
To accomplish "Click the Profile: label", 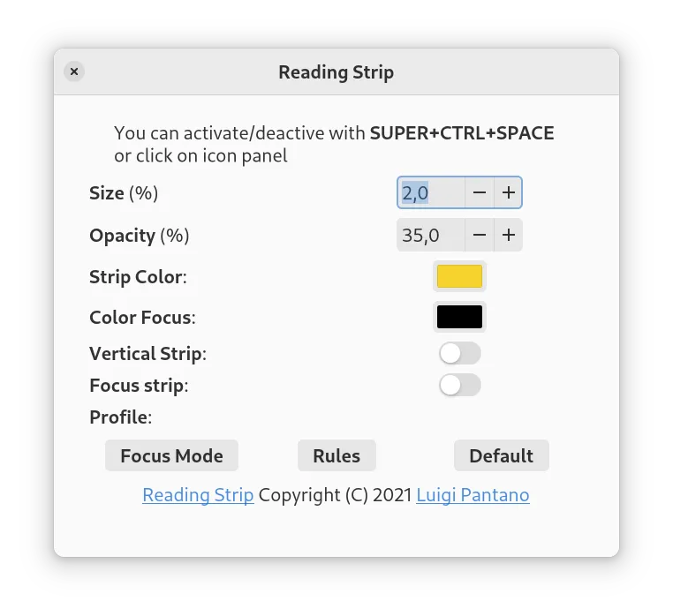I will click(121, 417).
